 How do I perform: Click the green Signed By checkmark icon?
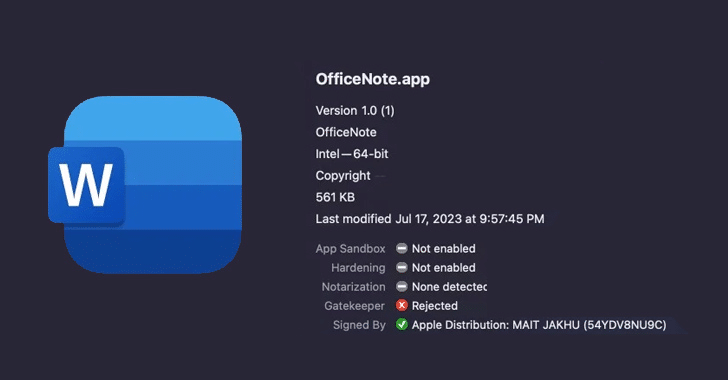[x=402, y=325]
